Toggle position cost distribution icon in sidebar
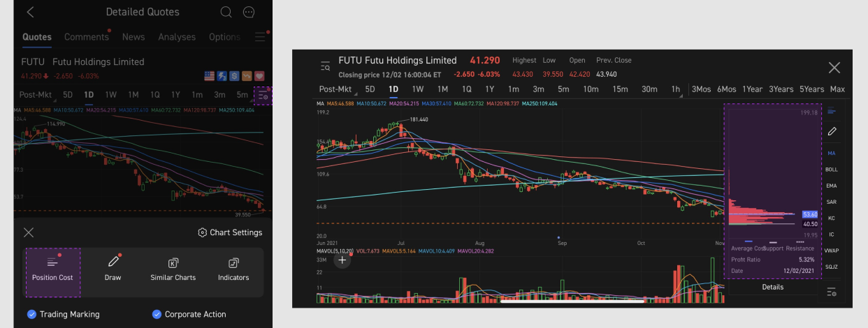Screen dimensions: 868x328 [832, 112]
